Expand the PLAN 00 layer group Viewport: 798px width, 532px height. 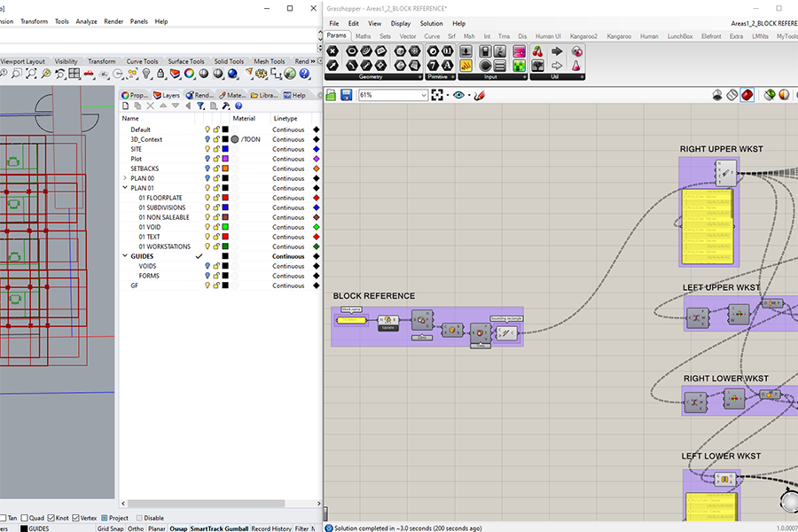124,178
